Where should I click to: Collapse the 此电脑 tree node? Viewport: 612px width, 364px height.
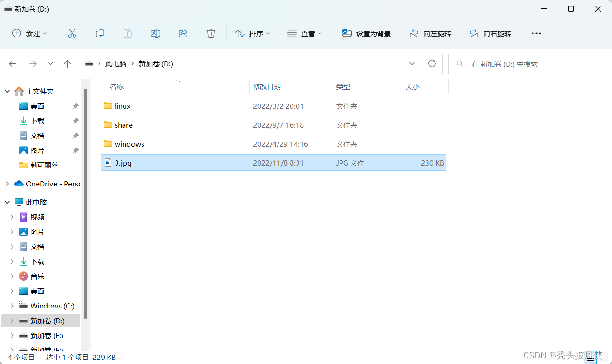click(x=7, y=202)
